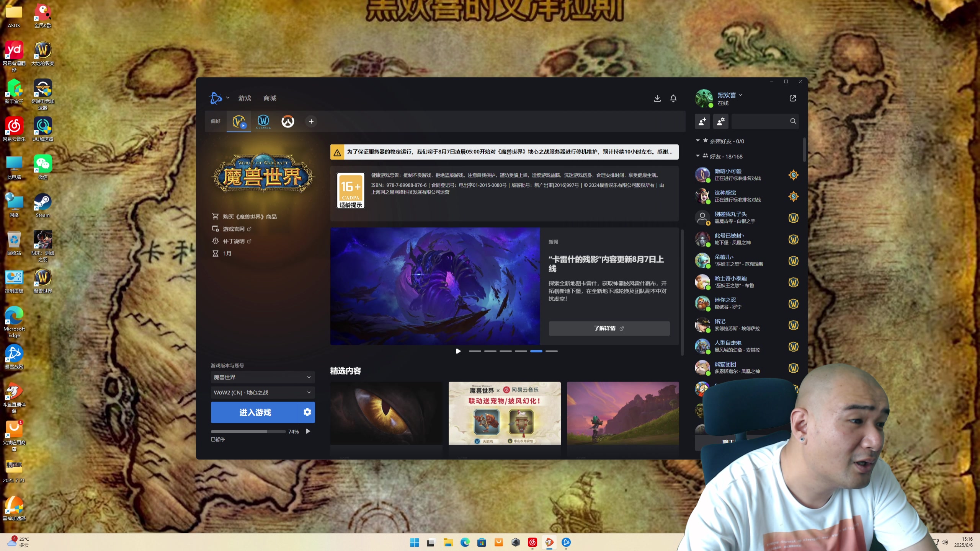Select the Overwatch game tab
Viewport: 980px width, 551px height.
click(288, 121)
